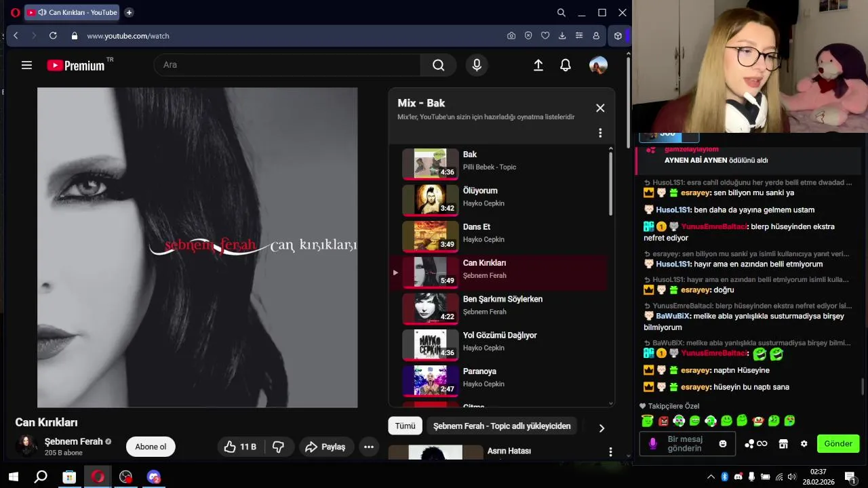Open Opera tab search magnifier
This screenshot has height=488, width=868.
coord(561,12)
